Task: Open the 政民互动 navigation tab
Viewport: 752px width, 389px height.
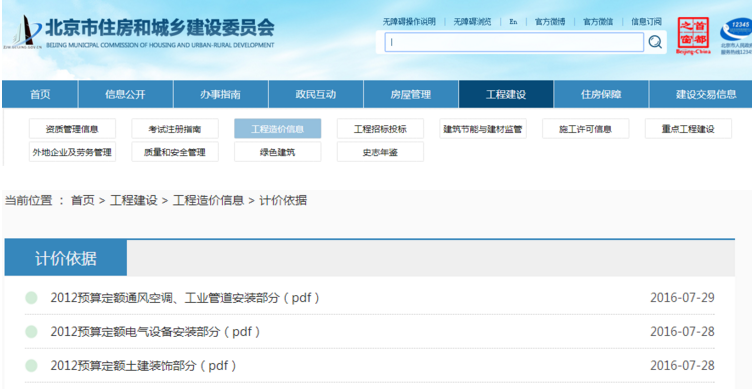Action: tap(316, 94)
